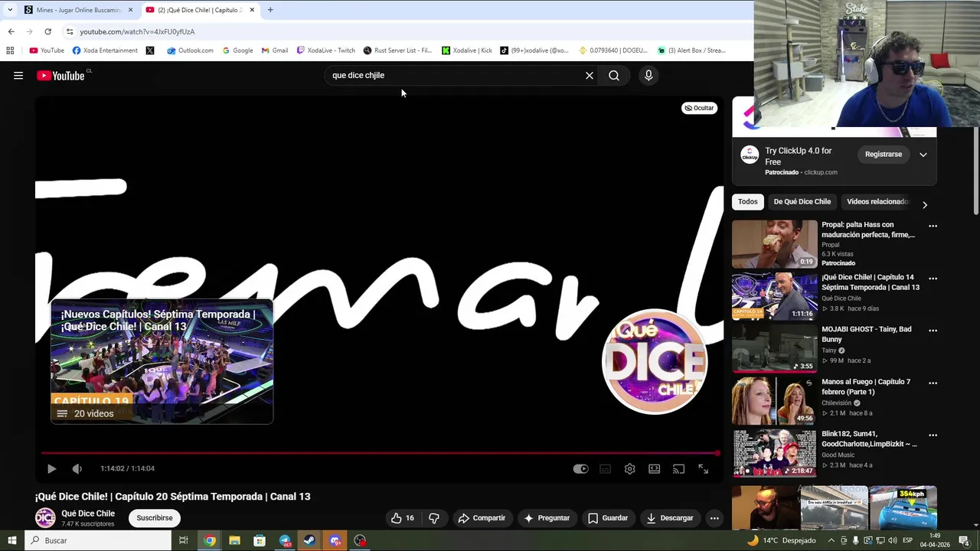The image size is (980, 551).
Task: Hide the end-screen cards with Ocultar
Action: pyautogui.click(x=700, y=108)
